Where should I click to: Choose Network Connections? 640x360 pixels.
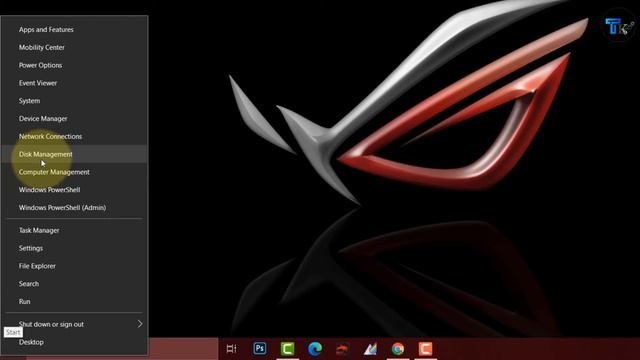click(x=74, y=136)
